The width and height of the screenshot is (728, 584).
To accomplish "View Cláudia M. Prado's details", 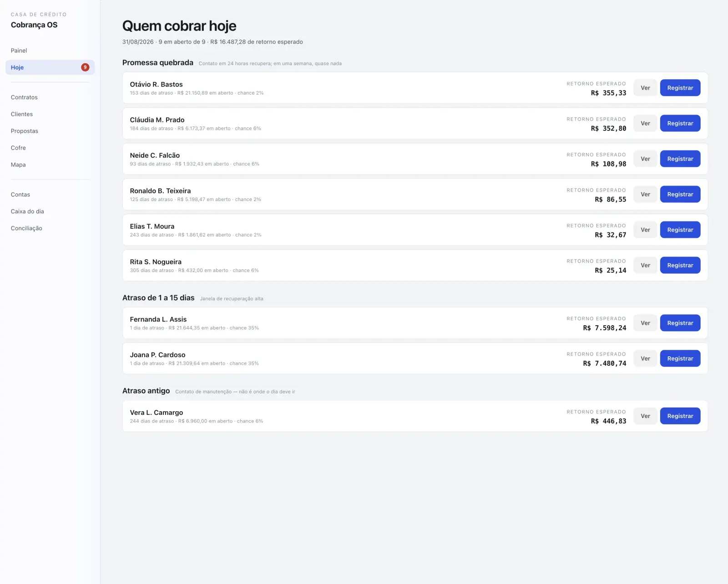I will pyautogui.click(x=645, y=123).
